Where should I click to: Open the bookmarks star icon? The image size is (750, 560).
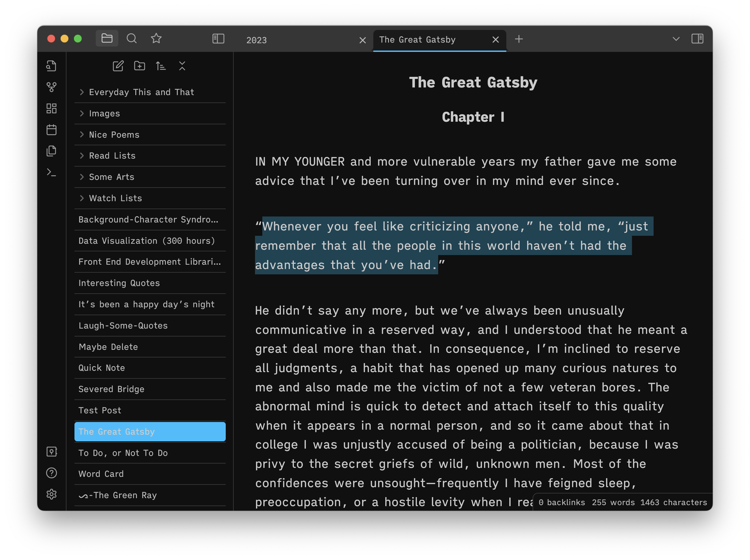coord(156,38)
